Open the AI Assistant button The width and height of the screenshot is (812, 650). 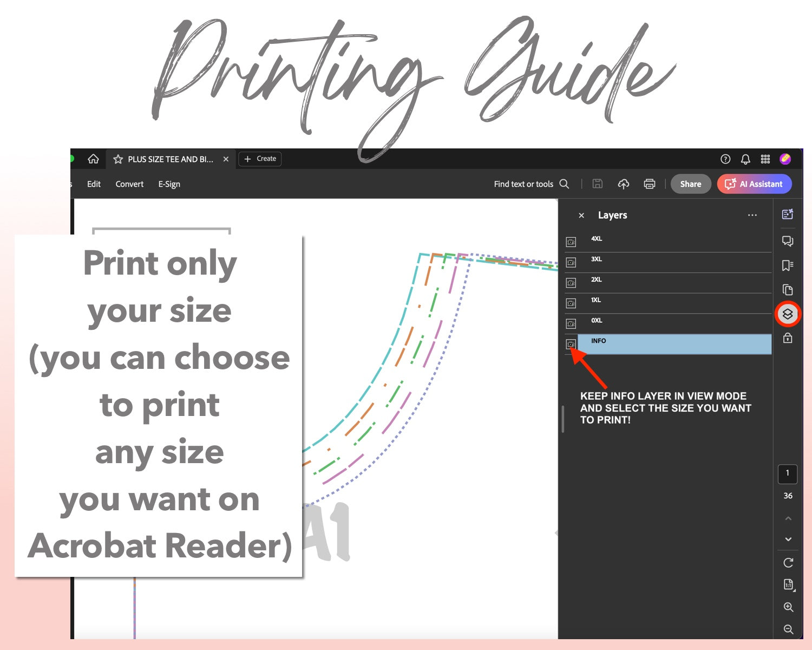[754, 184]
